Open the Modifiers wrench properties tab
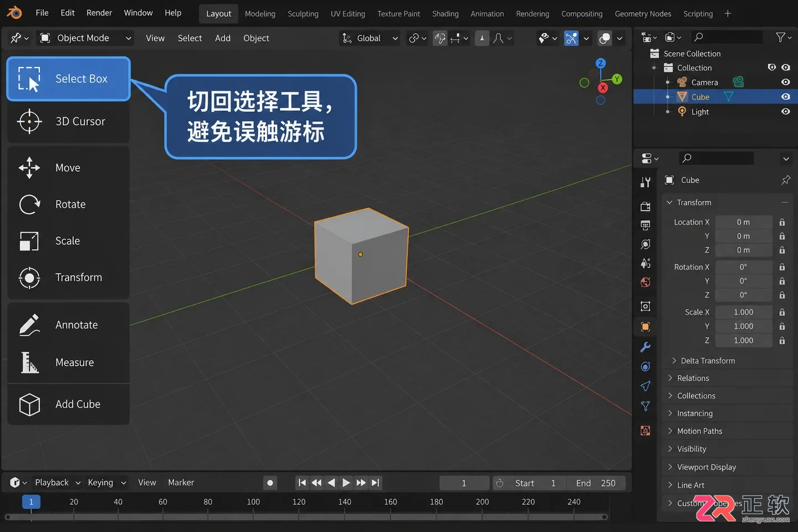 [x=646, y=347]
